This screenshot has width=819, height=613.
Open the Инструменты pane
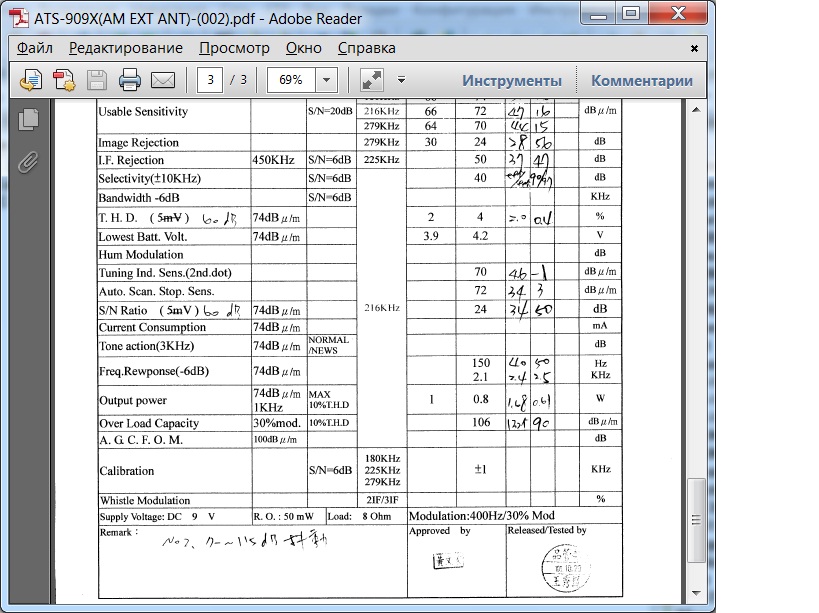(x=512, y=80)
